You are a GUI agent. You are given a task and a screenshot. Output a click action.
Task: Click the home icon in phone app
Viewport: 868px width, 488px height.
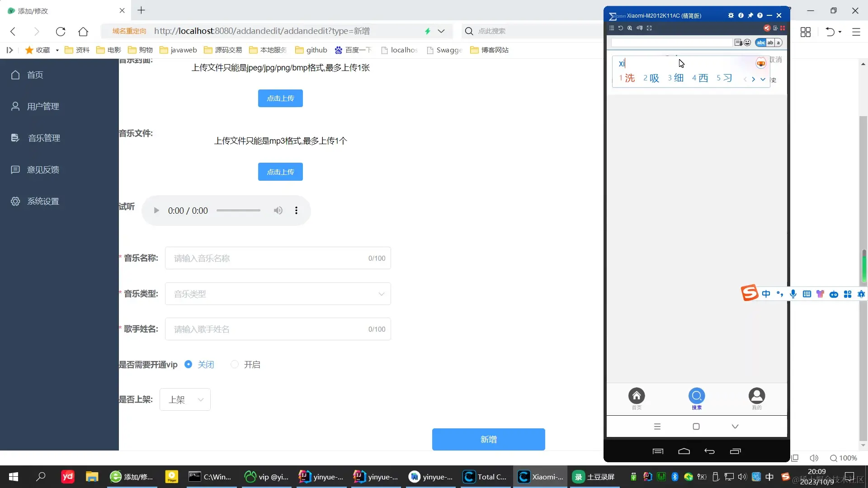click(636, 396)
